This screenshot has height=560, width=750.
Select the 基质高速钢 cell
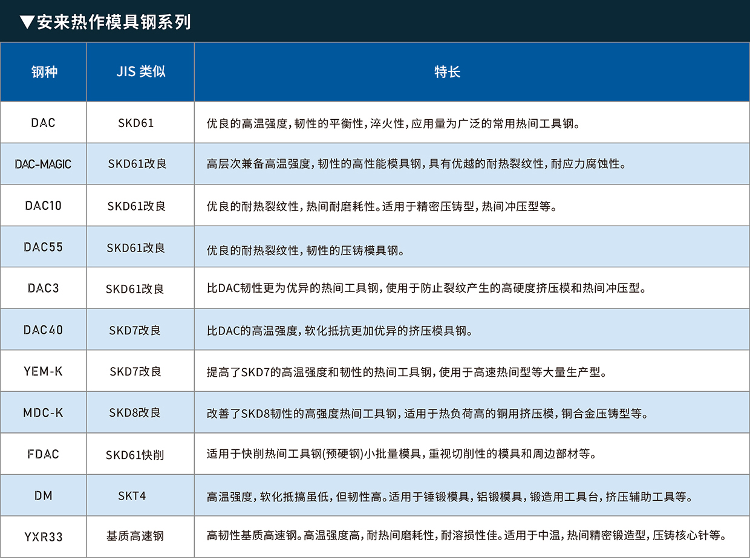tap(140, 536)
